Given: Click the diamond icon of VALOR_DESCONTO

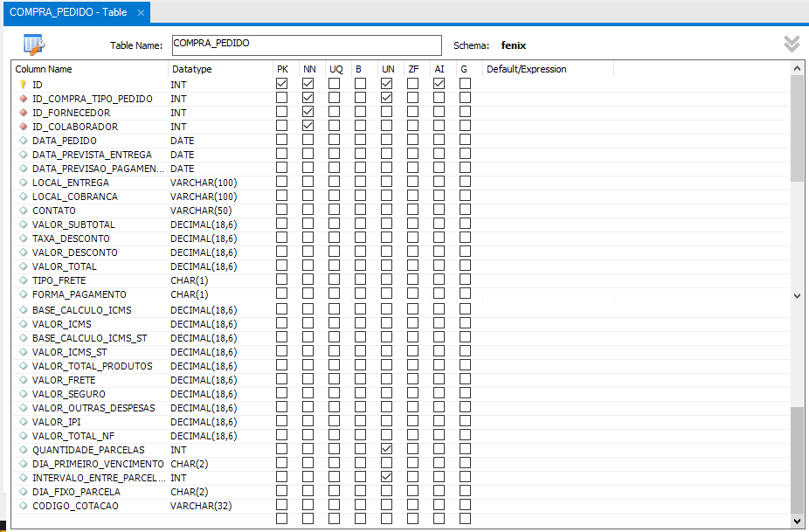Looking at the screenshot, I should (24, 252).
